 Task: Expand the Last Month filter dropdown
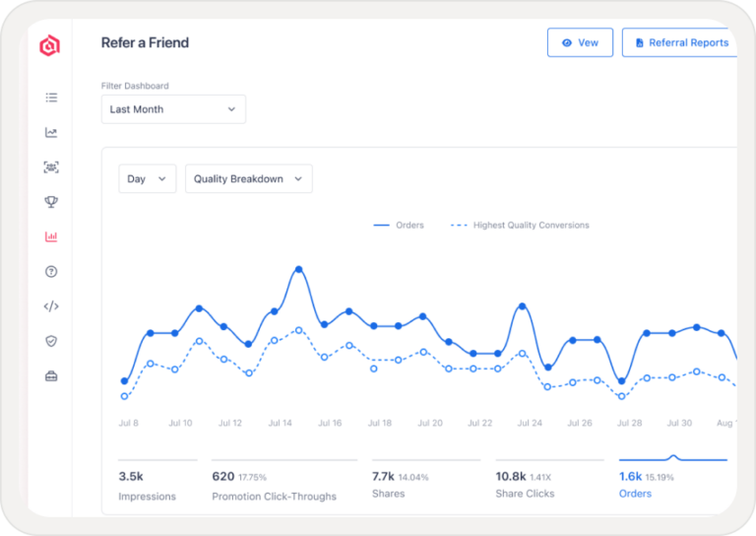coord(173,109)
